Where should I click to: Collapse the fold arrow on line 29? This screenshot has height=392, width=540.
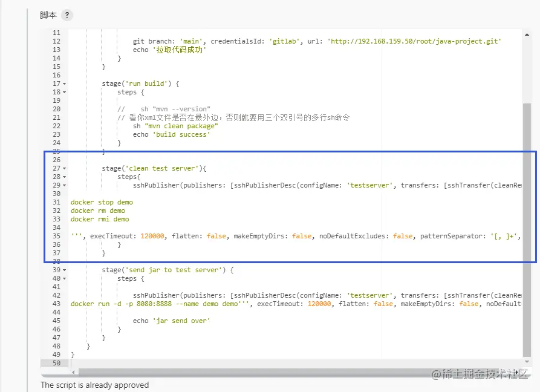click(64, 185)
